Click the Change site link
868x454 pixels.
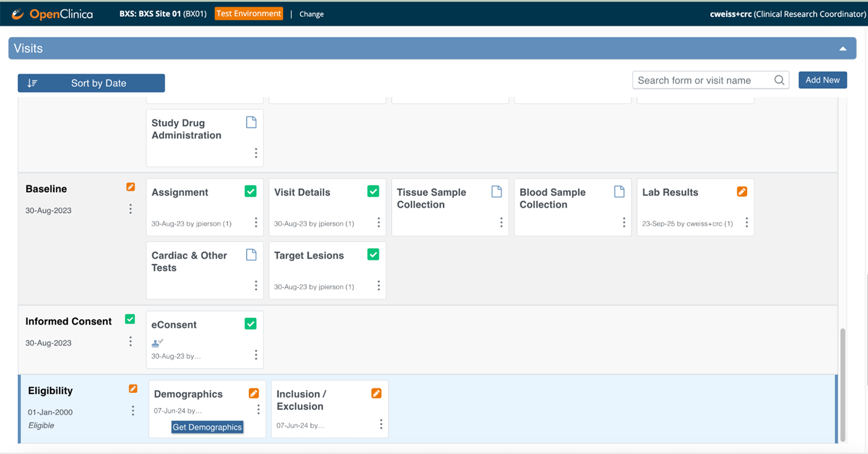(311, 14)
